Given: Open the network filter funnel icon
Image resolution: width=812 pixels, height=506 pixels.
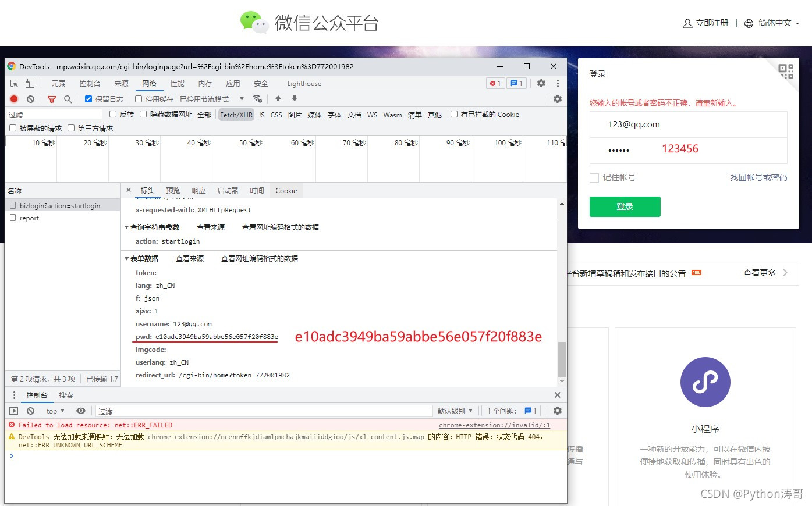Looking at the screenshot, I should [x=51, y=99].
